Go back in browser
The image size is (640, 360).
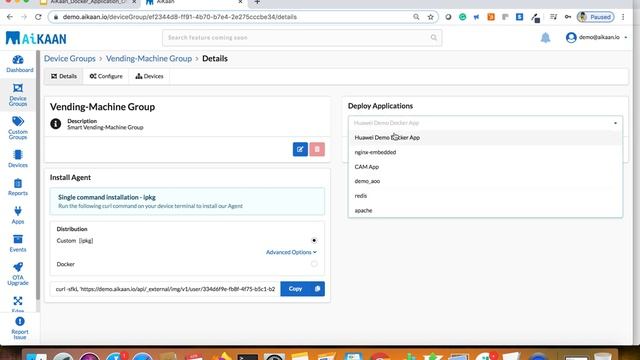(10, 17)
